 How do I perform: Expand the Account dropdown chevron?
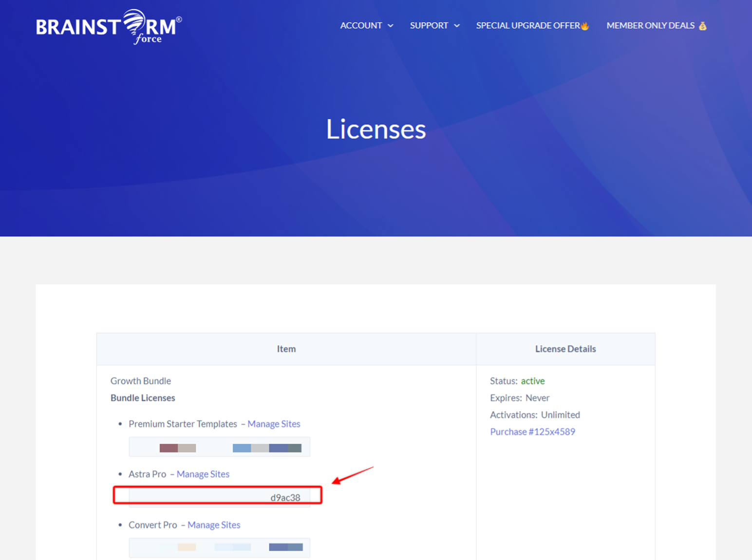pyautogui.click(x=391, y=26)
